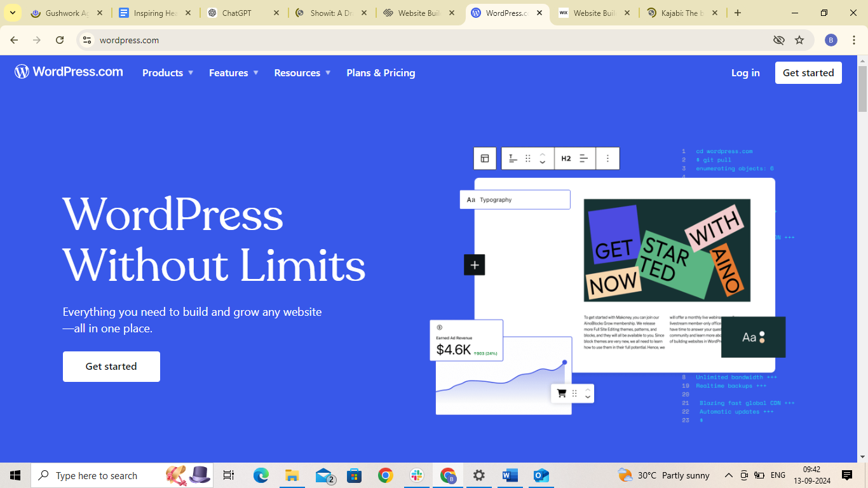Click Get started below the headline

pyautogui.click(x=111, y=367)
